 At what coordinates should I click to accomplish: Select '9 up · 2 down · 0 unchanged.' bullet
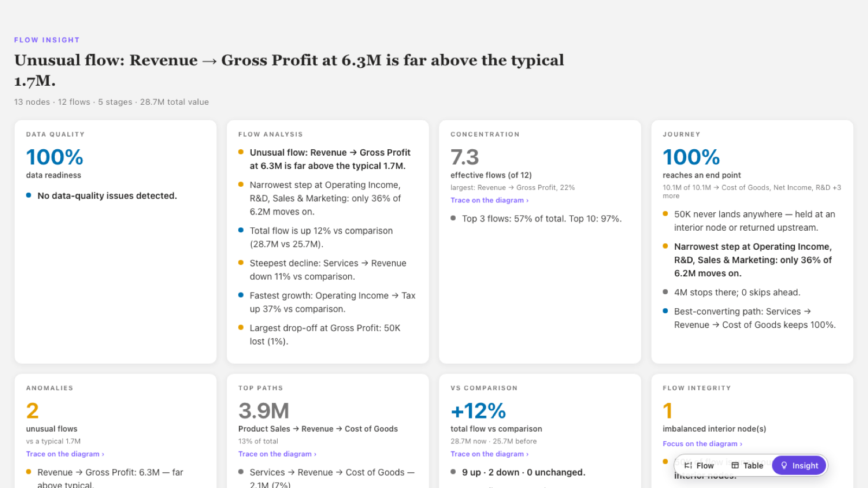(x=524, y=472)
